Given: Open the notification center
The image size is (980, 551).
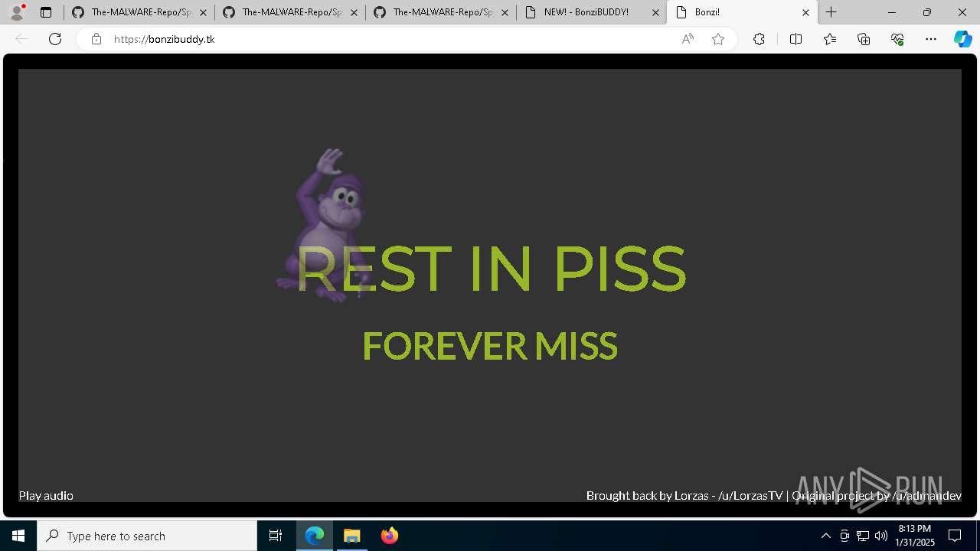Looking at the screenshot, I should pyautogui.click(x=955, y=536).
